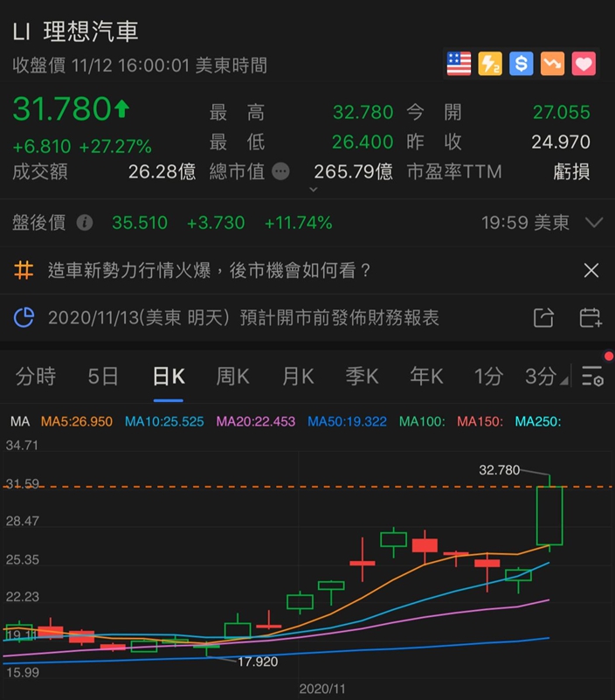Tap the 17.920 low price marker
615x700 pixels.
click(x=258, y=662)
